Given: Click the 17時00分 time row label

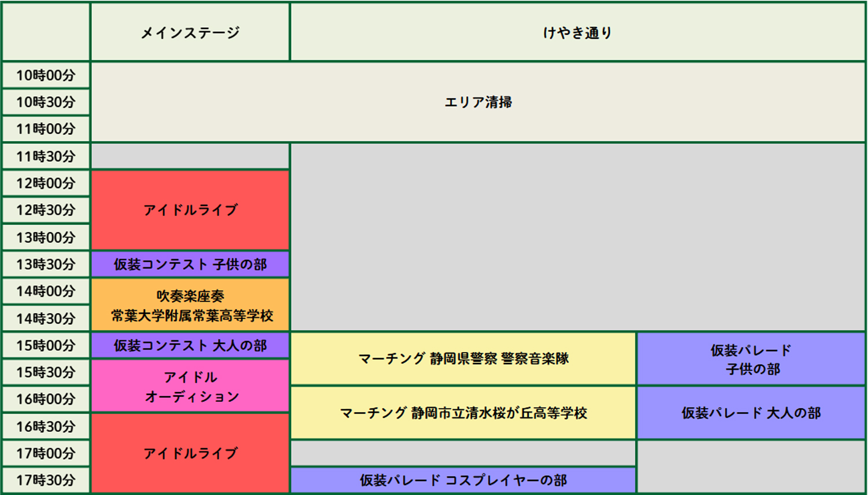Looking at the screenshot, I should (x=46, y=453).
